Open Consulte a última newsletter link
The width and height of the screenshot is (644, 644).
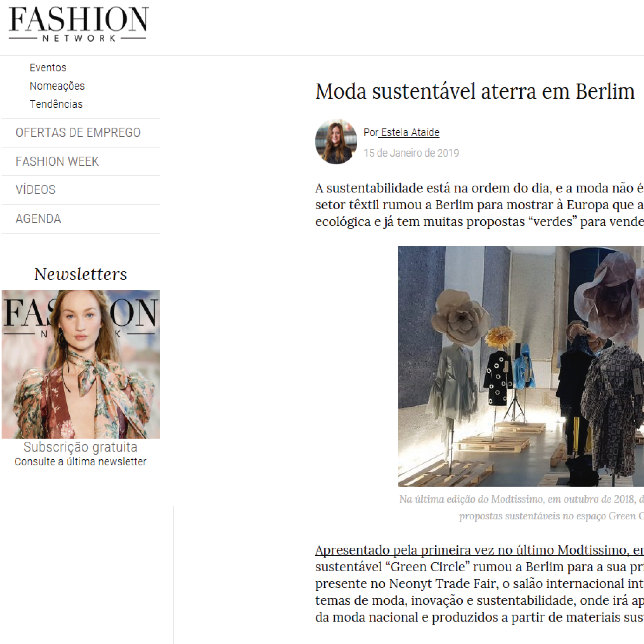[80, 462]
